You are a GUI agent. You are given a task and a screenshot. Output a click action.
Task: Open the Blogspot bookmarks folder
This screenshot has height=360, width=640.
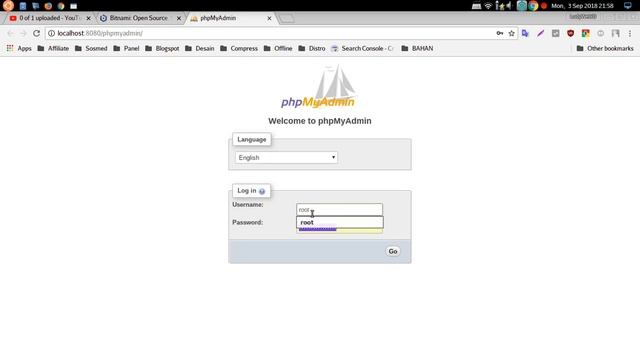tap(162, 48)
